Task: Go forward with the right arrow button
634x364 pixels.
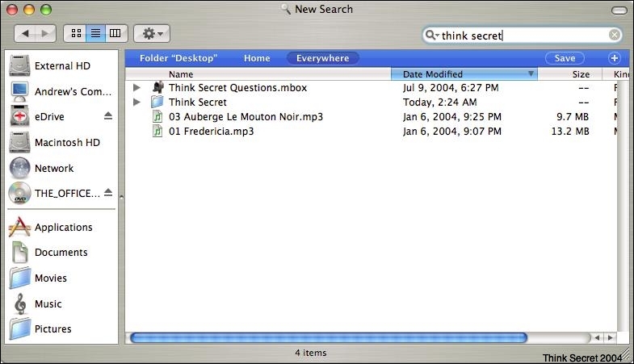Action: 45,33
